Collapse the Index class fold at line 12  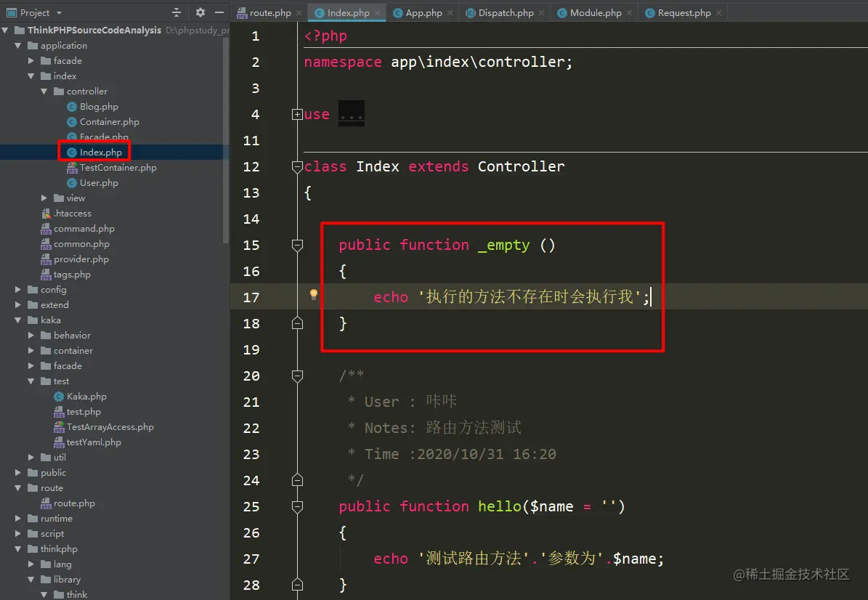[297, 167]
